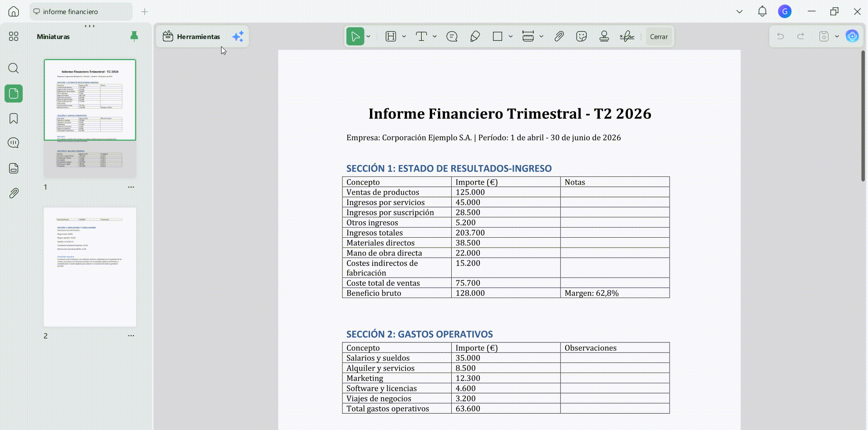Click the vertical scrollbar handle
Screen dimensions: 868x430
[863, 116]
